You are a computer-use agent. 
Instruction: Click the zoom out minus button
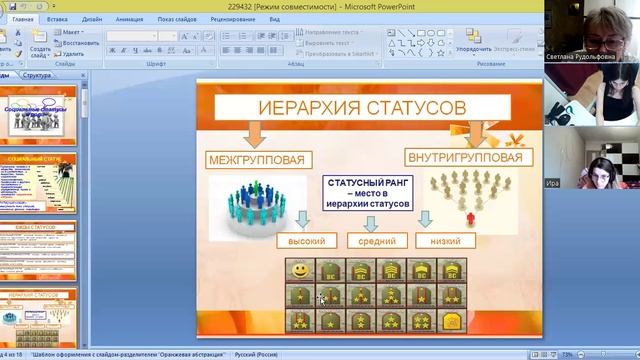point(581,355)
